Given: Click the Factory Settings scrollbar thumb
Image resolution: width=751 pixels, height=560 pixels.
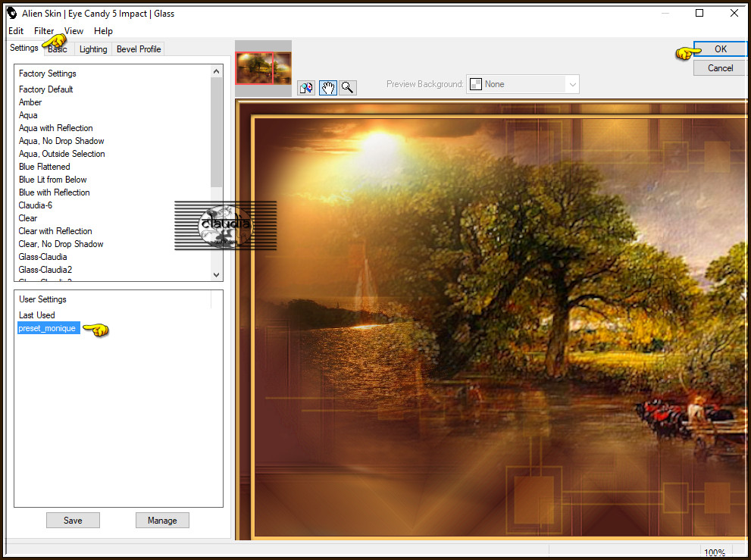Looking at the screenshot, I should 217,132.
